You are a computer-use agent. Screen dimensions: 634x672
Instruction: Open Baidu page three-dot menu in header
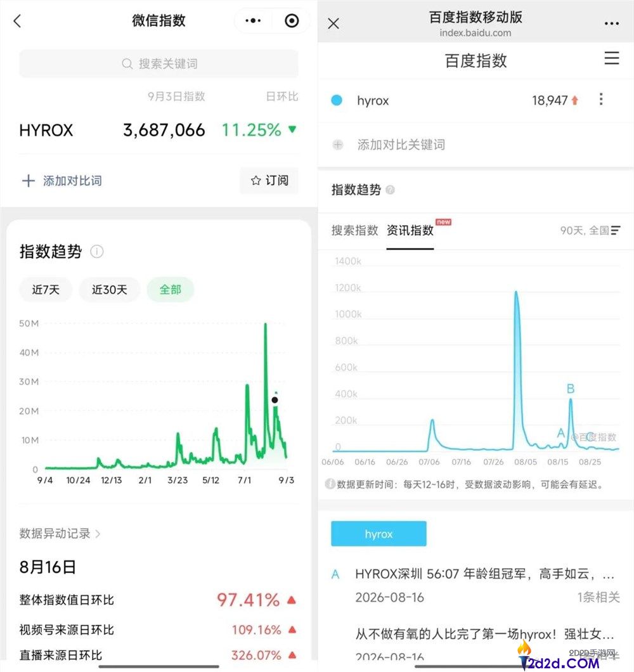[x=611, y=23]
